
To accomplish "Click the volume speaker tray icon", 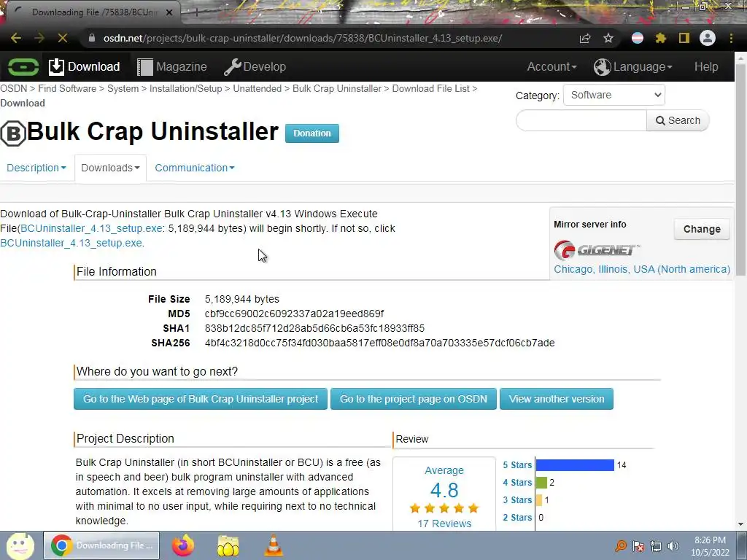I will 673,546.
